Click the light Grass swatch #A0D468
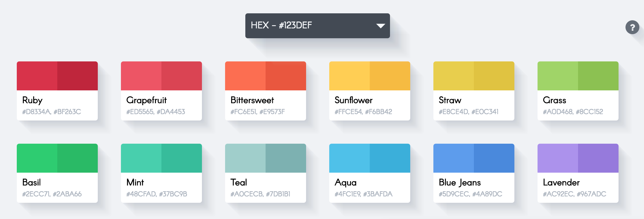The width and height of the screenshot is (644, 219). click(x=558, y=76)
